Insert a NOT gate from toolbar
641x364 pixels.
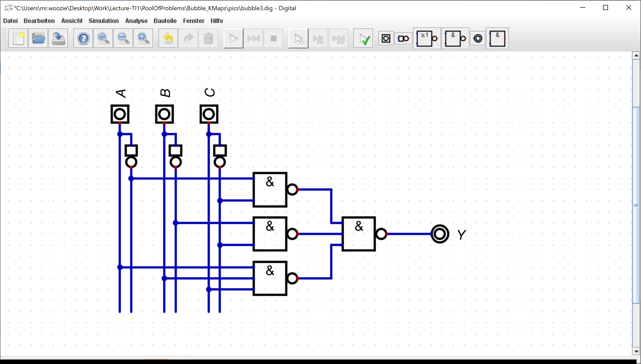pos(403,38)
